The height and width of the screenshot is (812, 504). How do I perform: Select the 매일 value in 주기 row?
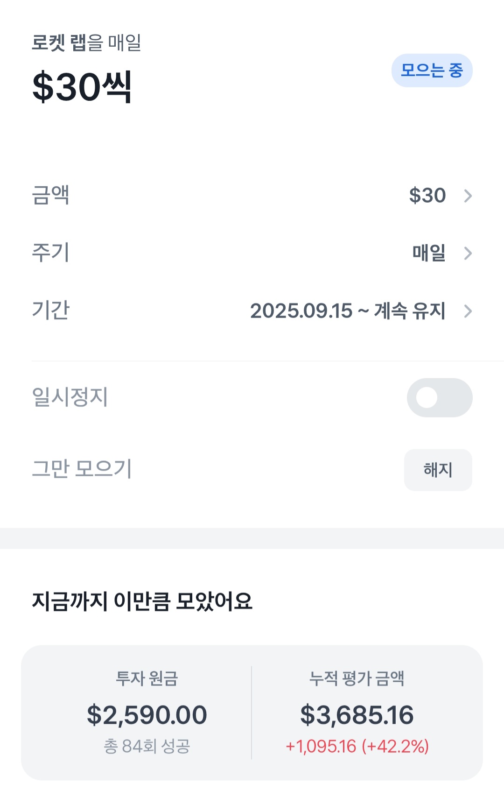[x=428, y=253]
